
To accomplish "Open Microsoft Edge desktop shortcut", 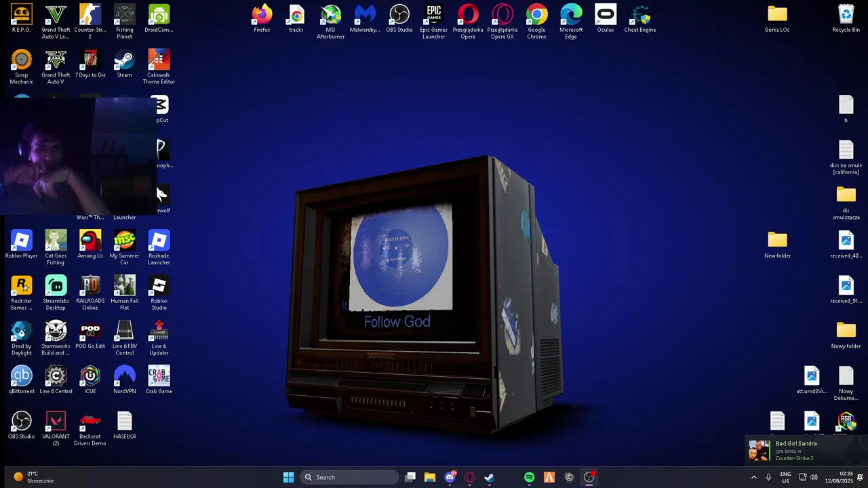I will coord(571,22).
